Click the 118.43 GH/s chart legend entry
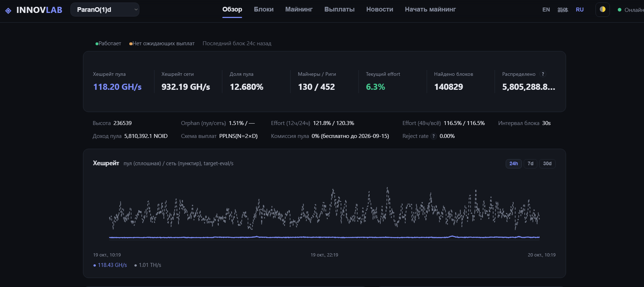Image resolution: width=644 pixels, height=287 pixels. click(x=110, y=265)
